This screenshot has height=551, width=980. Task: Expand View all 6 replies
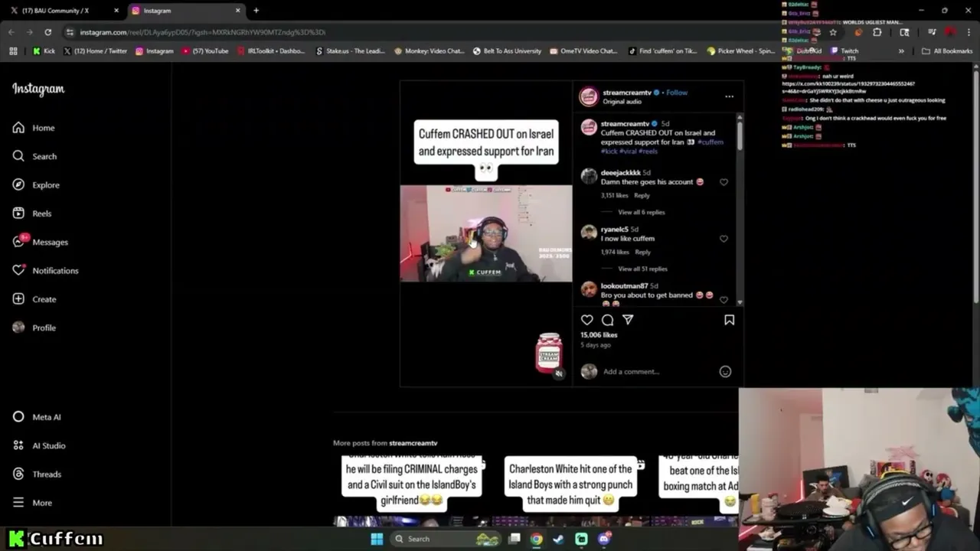coord(642,212)
